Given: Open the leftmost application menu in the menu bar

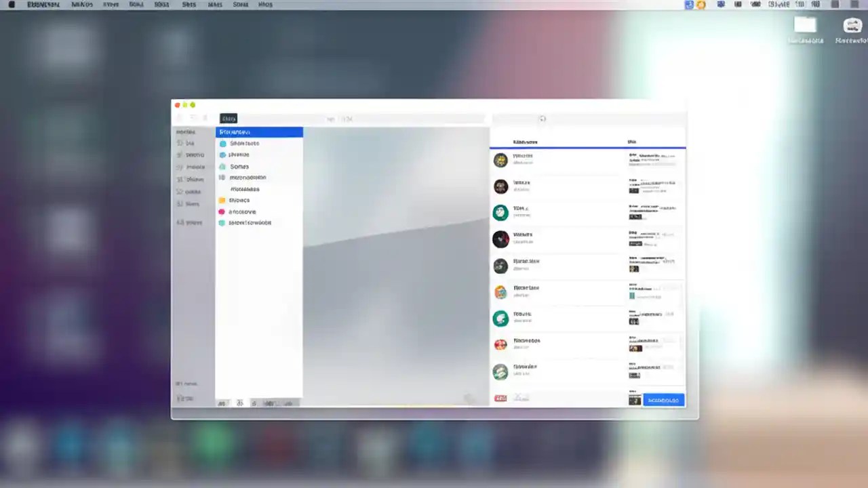Looking at the screenshot, I should (43, 5).
